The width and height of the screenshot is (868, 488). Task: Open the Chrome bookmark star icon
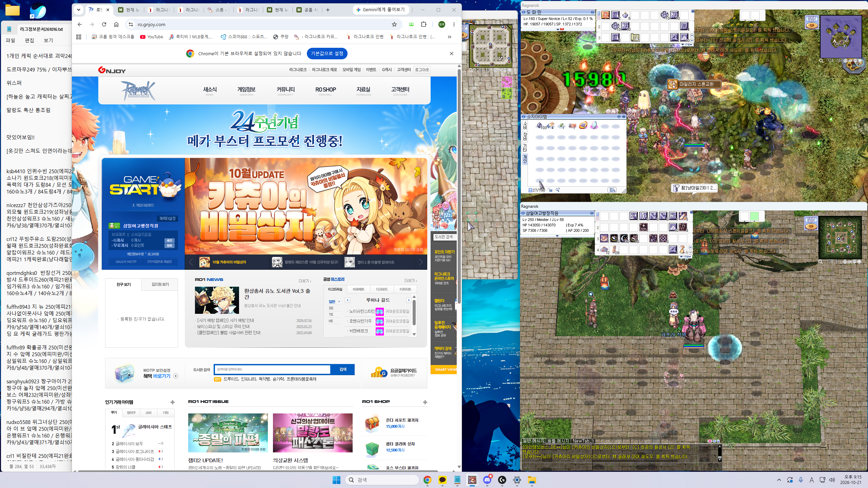point(394,24)
